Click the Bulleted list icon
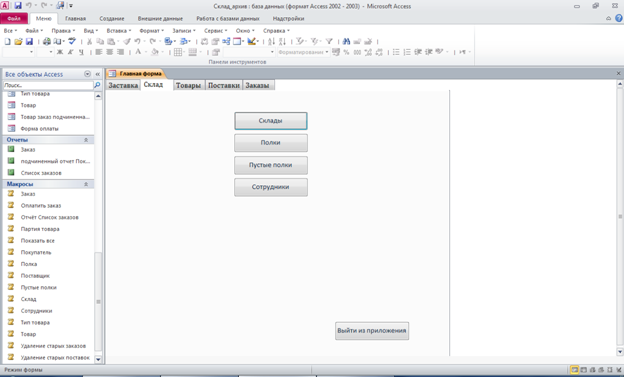Screen dimensions: 624x377 pos(396,52)
